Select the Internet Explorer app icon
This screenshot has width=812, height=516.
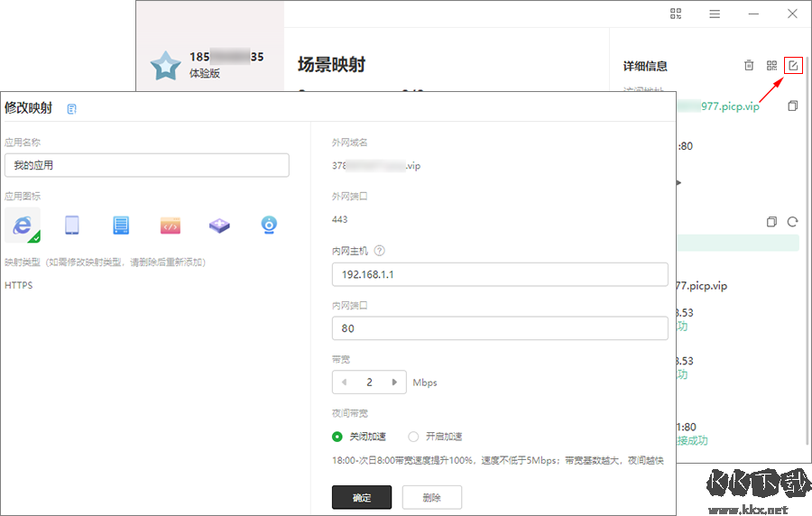(23, 226)
